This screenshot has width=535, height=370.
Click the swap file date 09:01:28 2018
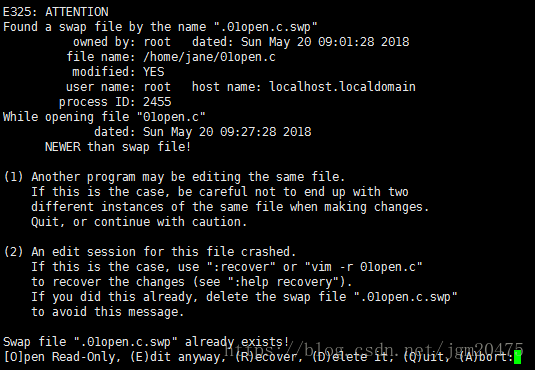tap(364, 42)
